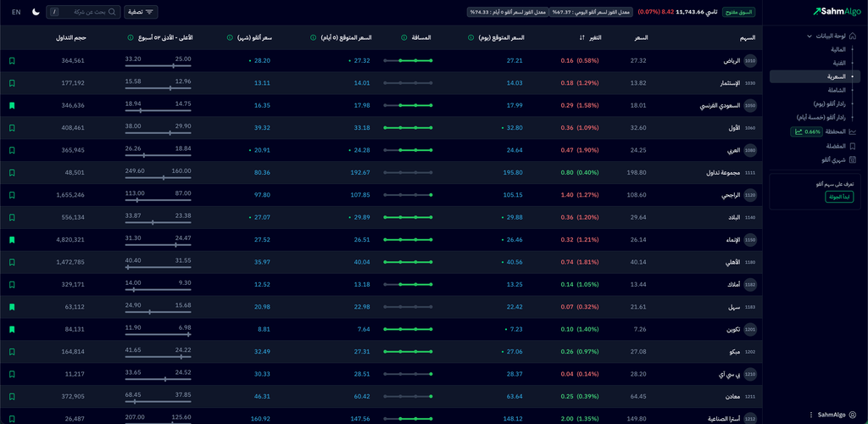This screenshot has width=868, height=424.
Task: Remove bookmark from السعودي الفرنسي row
Action: [x=12, y=105]
